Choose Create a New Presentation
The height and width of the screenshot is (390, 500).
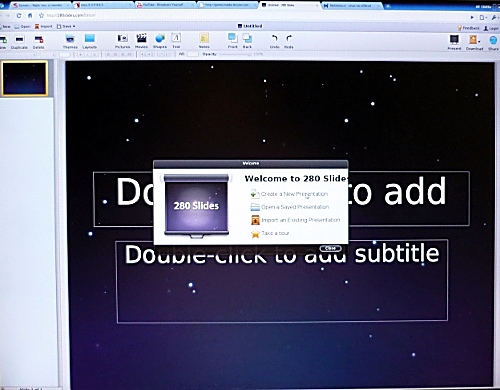point(289,194)
